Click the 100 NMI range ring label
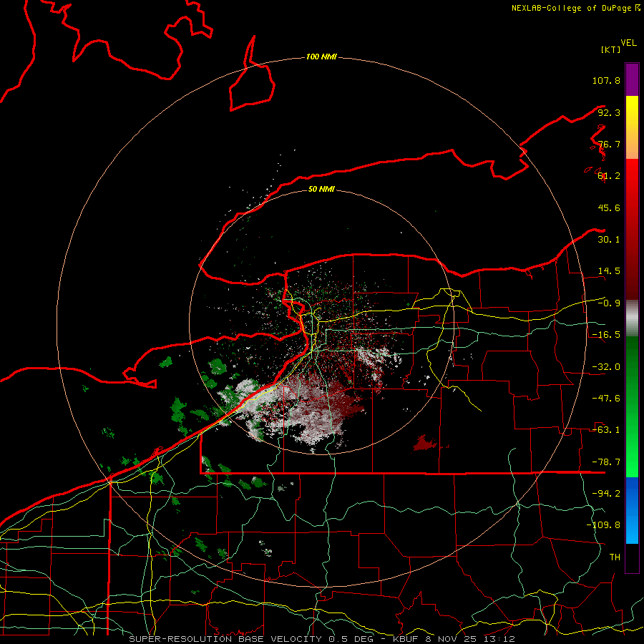Viewport: 644px width, 644px height. pos(321,57)
